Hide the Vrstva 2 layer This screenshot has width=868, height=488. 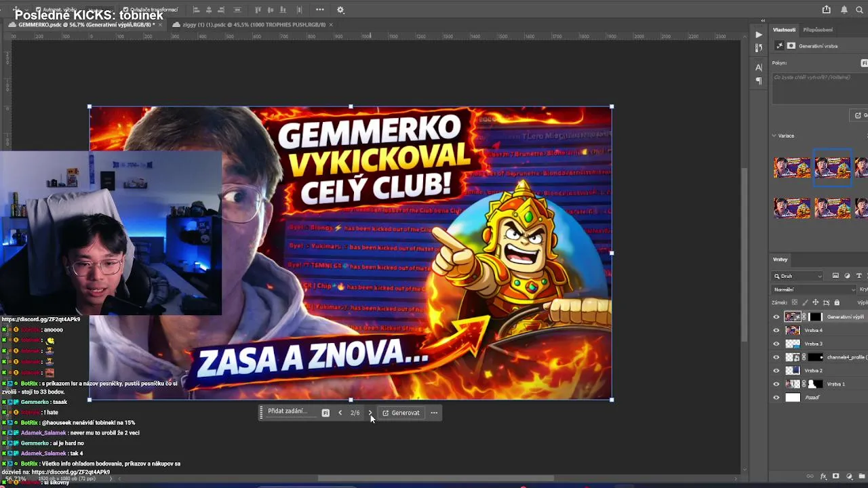click(x=776, y=371)
